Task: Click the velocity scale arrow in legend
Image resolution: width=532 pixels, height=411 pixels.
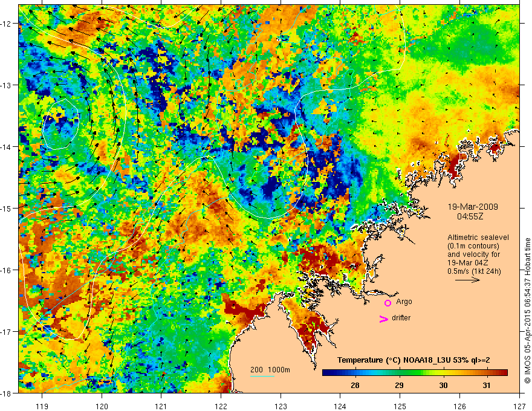Action: (x=467, y=280)
